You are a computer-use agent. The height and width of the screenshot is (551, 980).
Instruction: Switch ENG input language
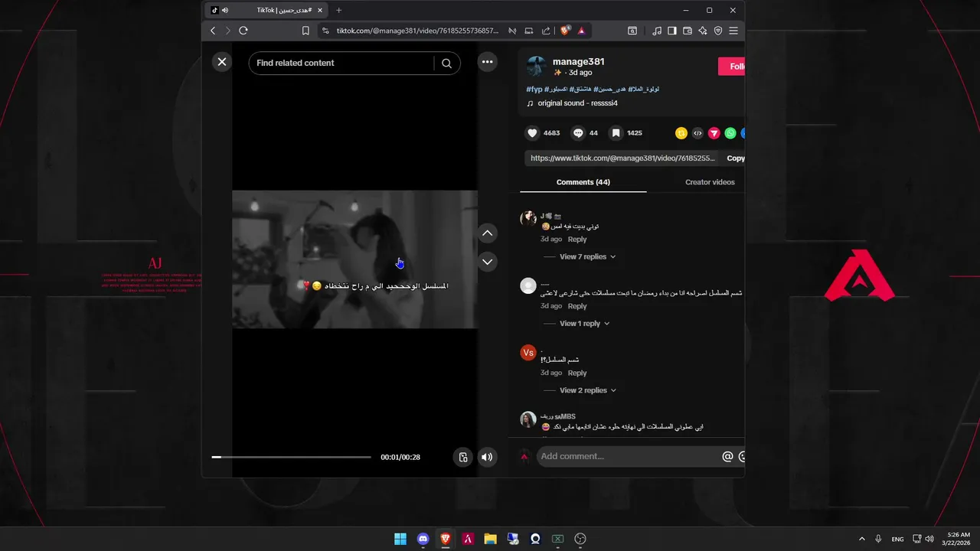click(897, 539)
